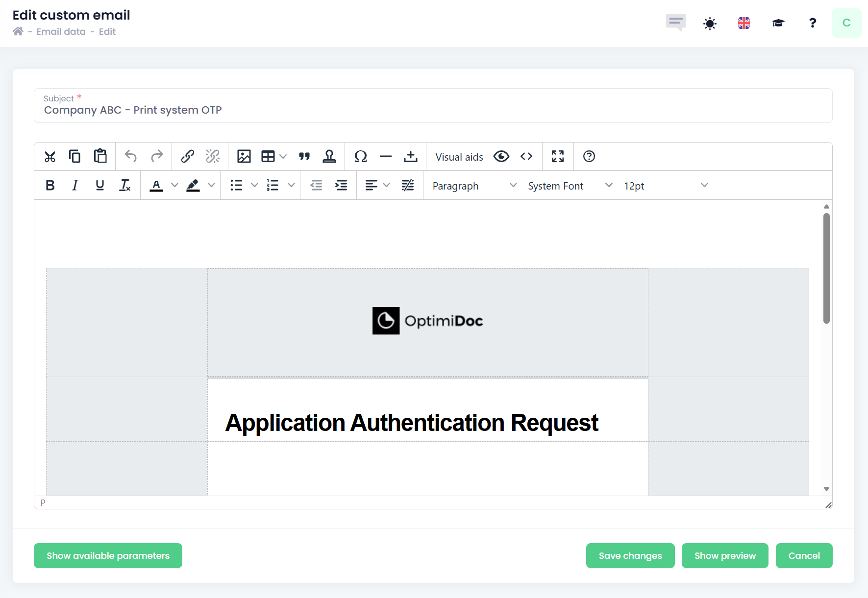Click the Cut scissors icon
The width and height of the screenshot is (868, 598).
tap(50, 157)
